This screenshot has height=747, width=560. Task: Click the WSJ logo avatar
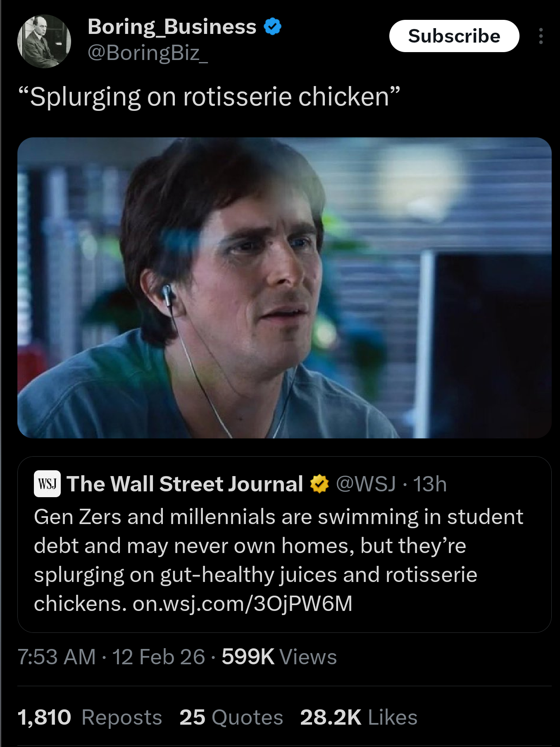[47, 484]
